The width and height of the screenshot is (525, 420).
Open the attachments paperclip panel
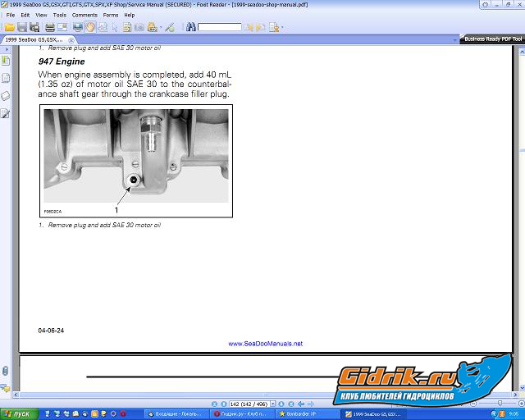[x=6, y=370]
